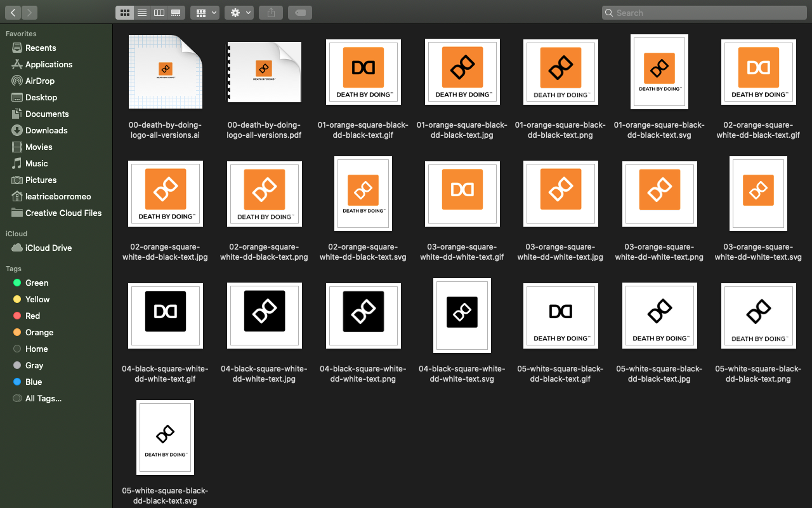Select the 02-orange-square-white-dd-black-text.gif thumbnail
The height and width of the screenshot is (508, 812).
point(759,72)
